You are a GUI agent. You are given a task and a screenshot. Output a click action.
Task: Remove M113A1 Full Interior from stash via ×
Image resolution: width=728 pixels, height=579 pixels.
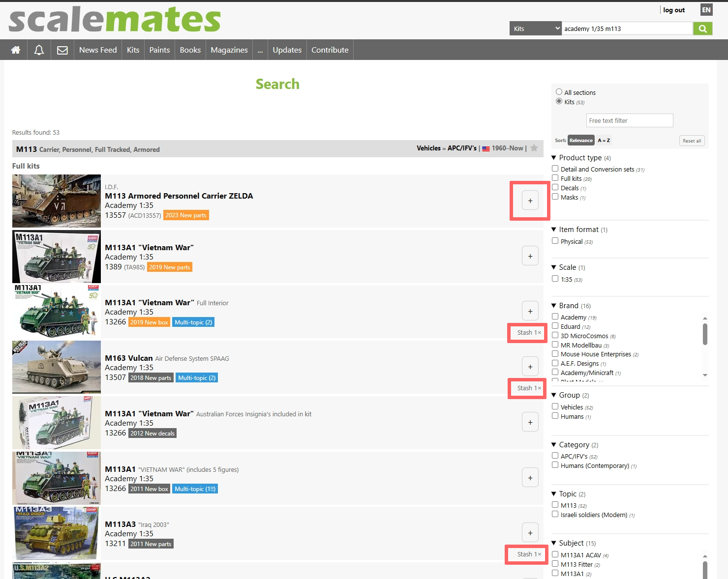(540, 333)
